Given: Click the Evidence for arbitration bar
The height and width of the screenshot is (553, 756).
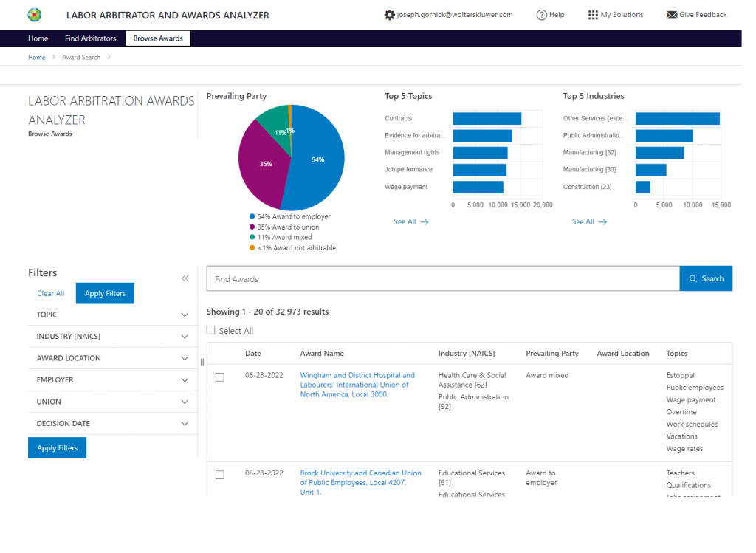Looking at the screenshot, I should [483, 136].
